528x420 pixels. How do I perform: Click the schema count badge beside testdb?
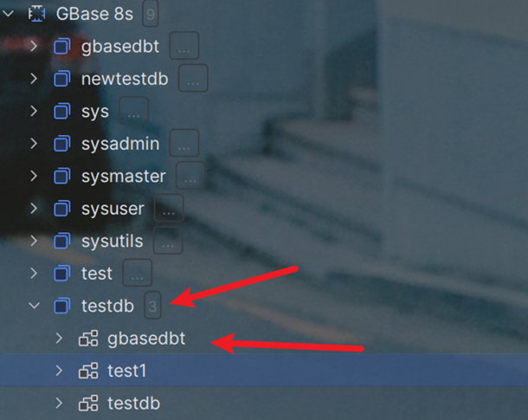point(152,306)
